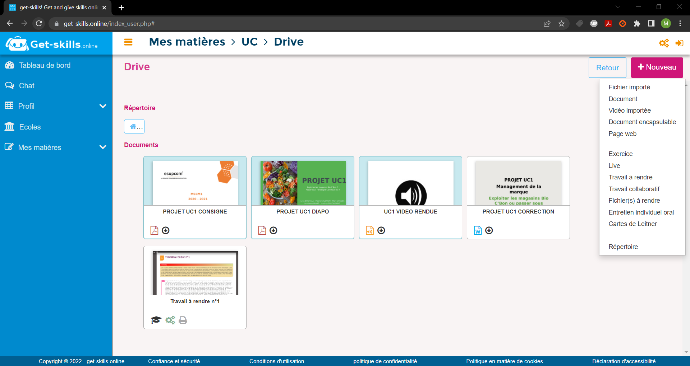Select Cartes de Leitner in the menu
690x366 pixels.
(x=632, y=223)
